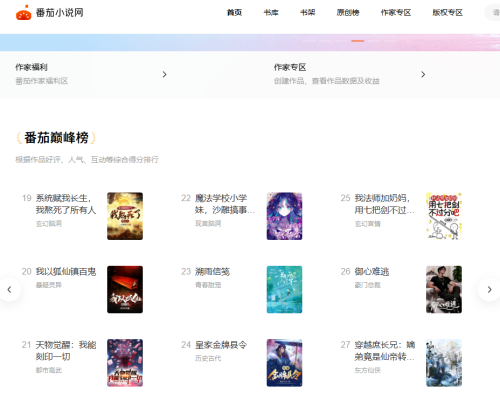Open the 作家专区 nav item in header
Viewport: 500px width, 399px height.
coord(396,13)
